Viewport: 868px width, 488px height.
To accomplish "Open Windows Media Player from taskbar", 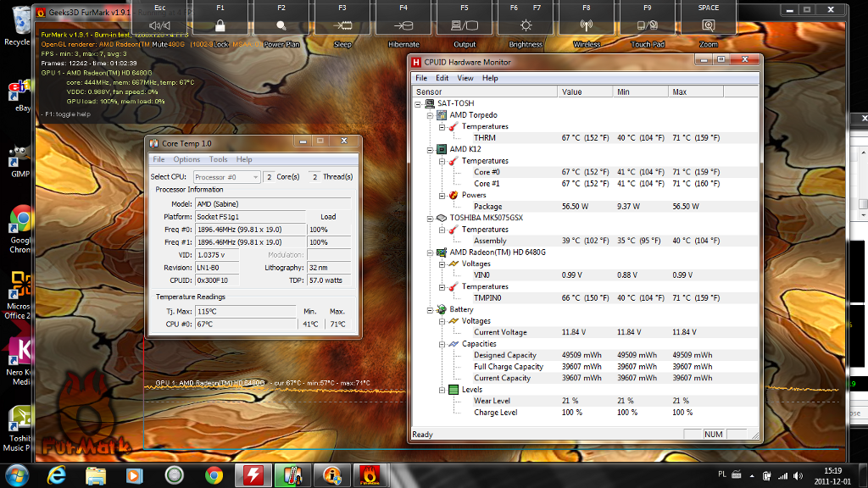I will [x=135, y=475].
